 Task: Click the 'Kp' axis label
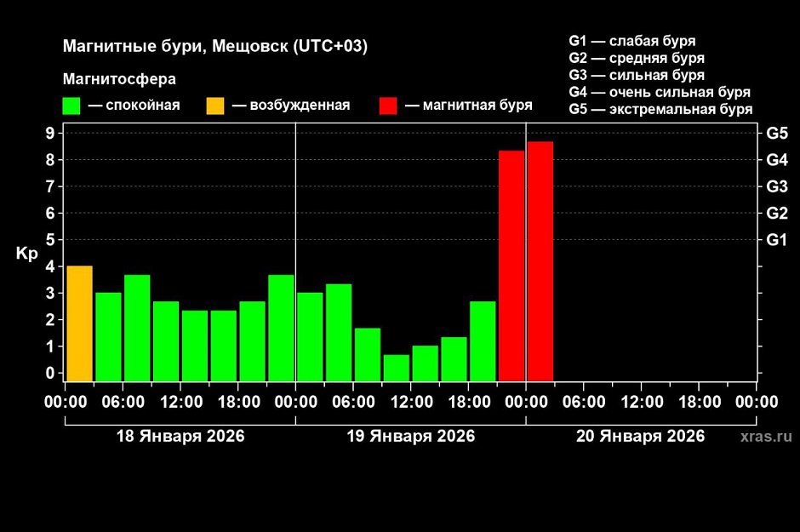(x=26, y=254)
